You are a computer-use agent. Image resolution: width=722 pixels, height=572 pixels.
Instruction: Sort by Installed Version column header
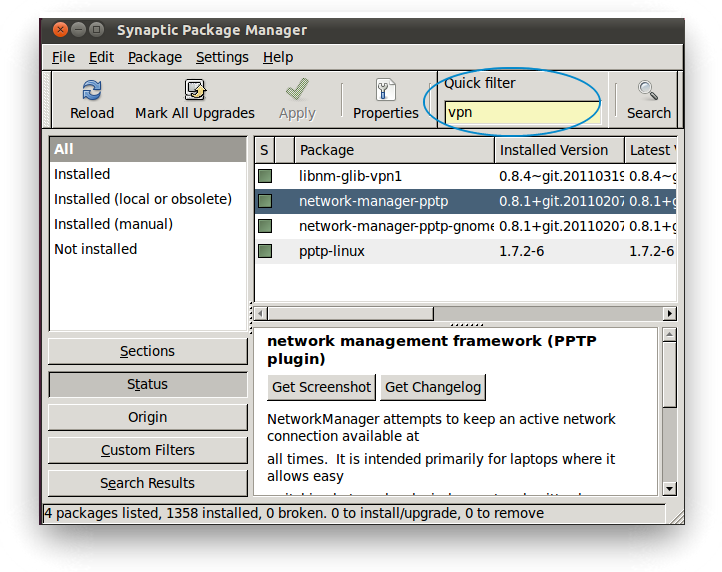[x=559, y=150]
